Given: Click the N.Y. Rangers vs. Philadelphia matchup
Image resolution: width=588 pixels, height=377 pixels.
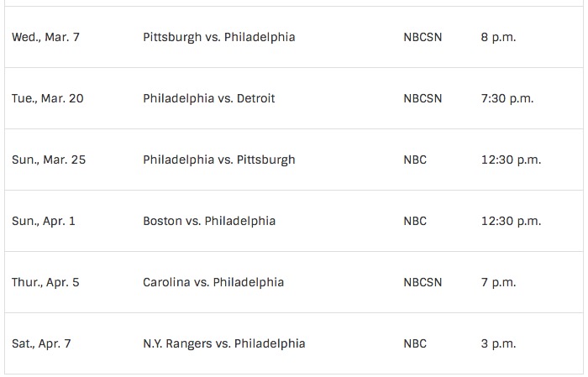Looking at the screenshot, I should [223, 343].
